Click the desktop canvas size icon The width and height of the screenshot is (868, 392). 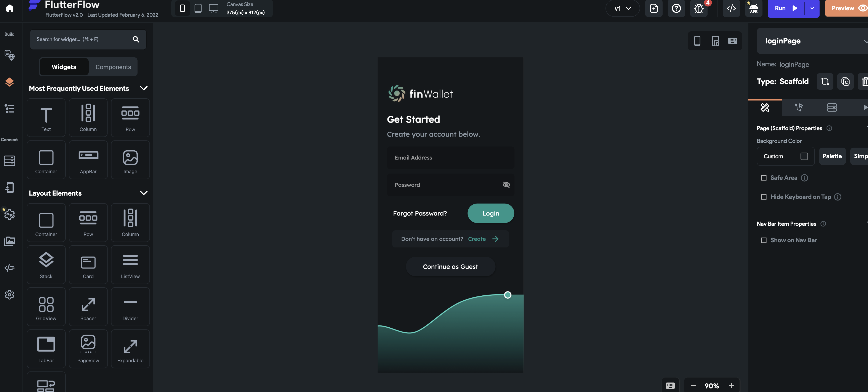click(x=213, y=8)
